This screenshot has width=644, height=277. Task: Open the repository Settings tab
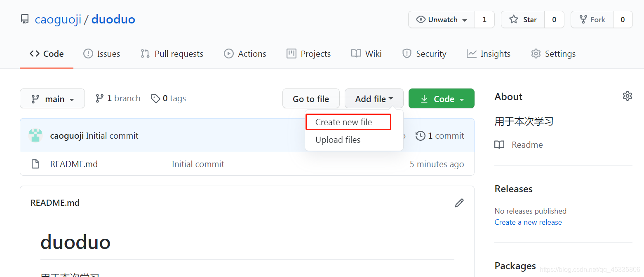[553, 54]
